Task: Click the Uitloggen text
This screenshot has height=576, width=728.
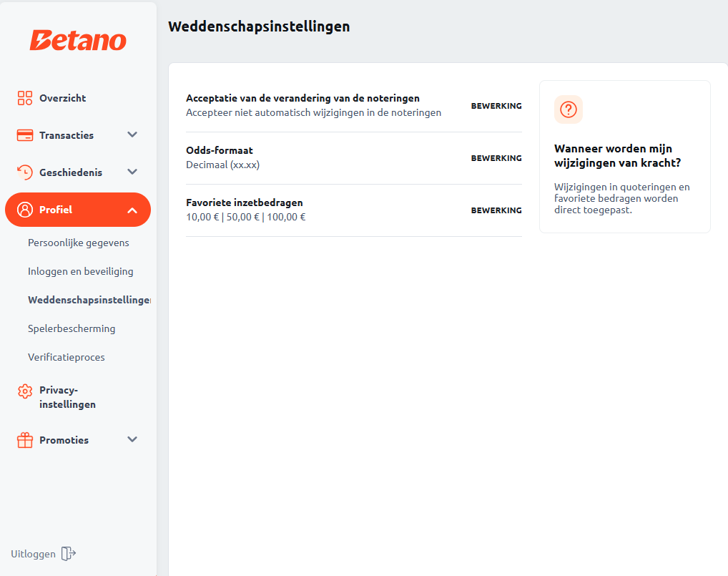Action: [33, 554]
